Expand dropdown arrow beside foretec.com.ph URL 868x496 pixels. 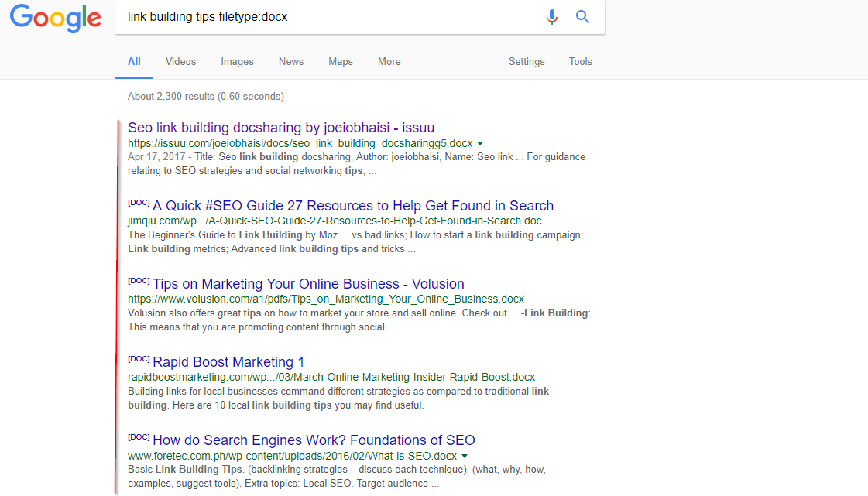[465, 457]
